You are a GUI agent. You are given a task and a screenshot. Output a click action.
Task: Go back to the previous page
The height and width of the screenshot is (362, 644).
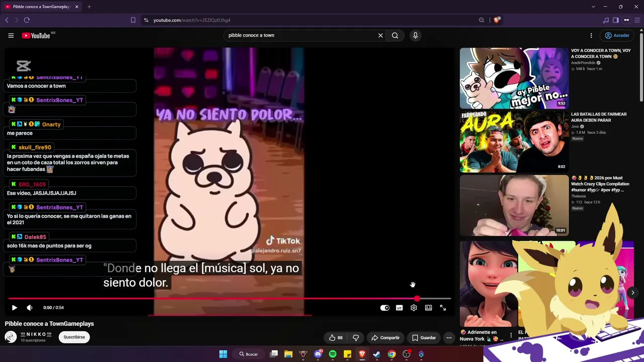point(7,20)
